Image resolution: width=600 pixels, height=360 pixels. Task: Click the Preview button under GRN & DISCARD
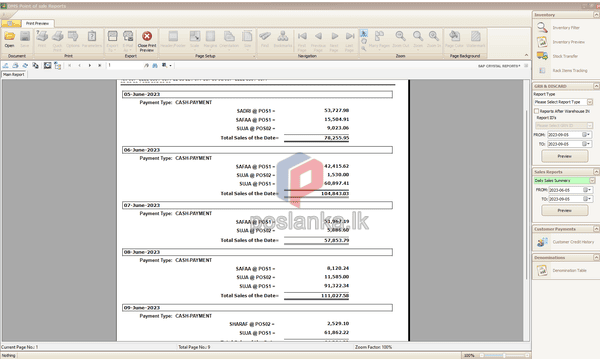[x=565, y=156]
